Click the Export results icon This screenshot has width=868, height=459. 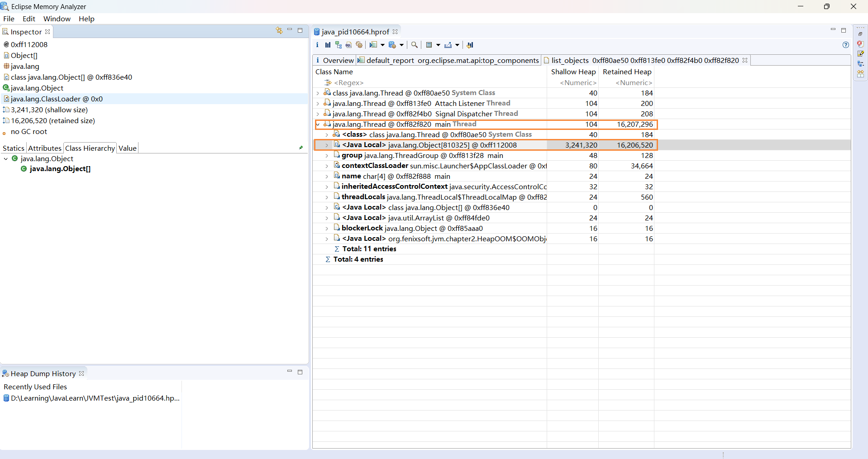click(448, 45)
